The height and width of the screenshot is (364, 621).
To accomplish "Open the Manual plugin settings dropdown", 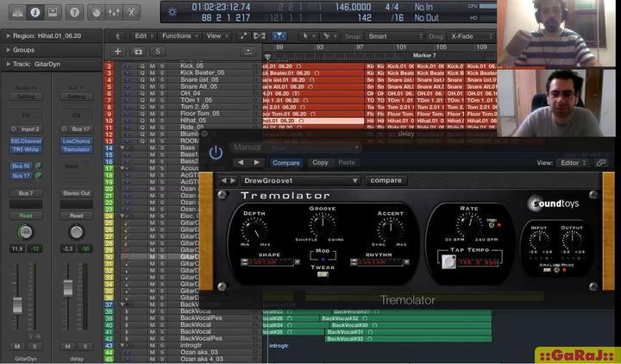I will (295, 147).
